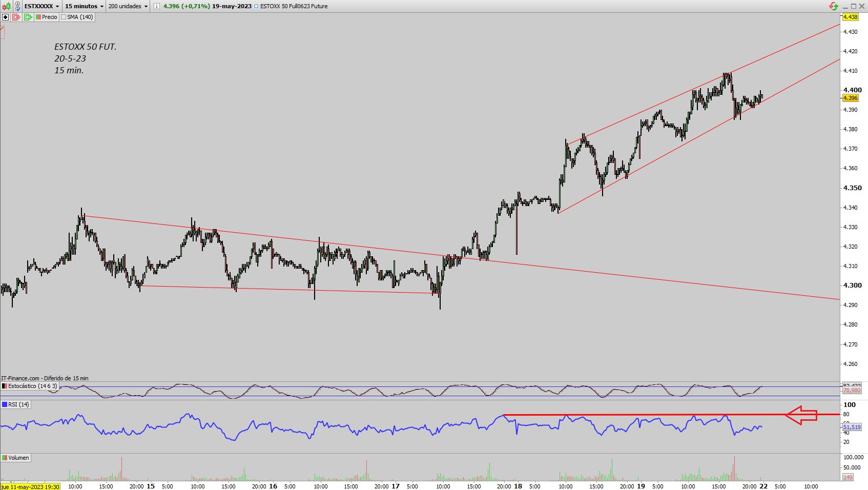Click the yellow 4.438 price label
Image resolution: width=868 pixels, height=490 pixels.
coord(850,17)
